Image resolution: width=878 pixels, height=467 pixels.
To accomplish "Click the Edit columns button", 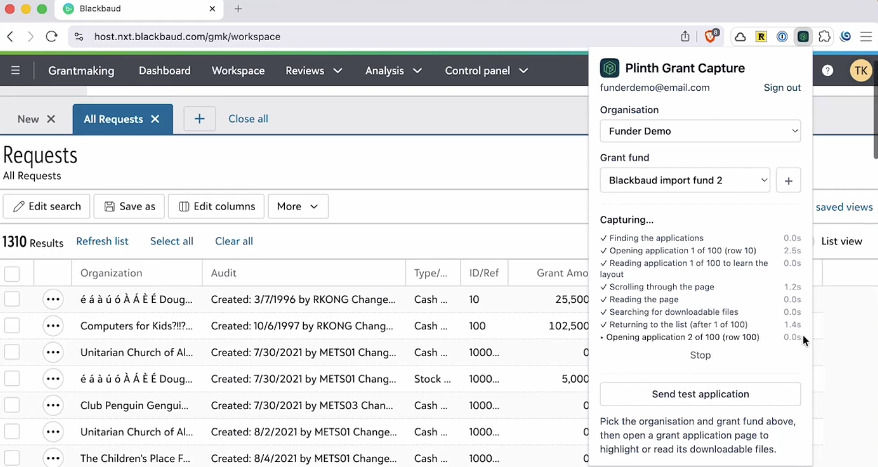I will point(216,206).
